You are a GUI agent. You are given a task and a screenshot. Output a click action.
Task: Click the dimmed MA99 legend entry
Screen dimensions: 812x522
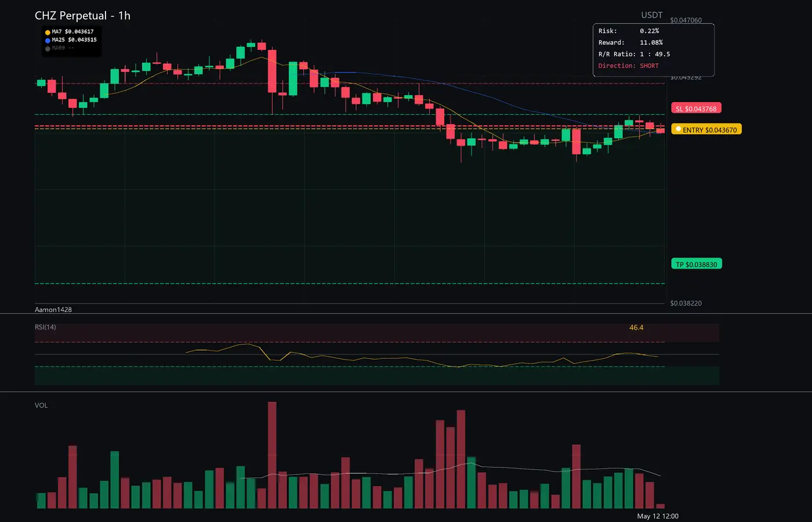coord(63,48)
